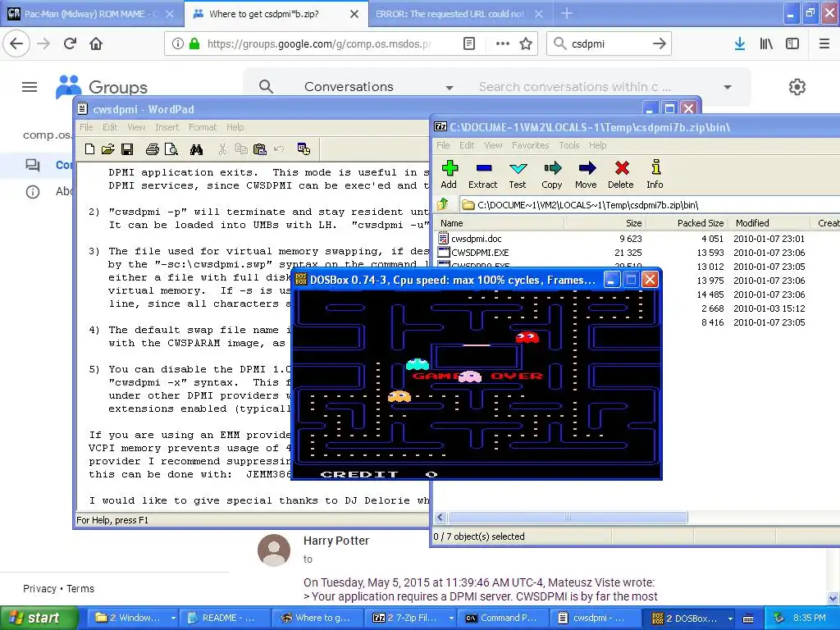This screenshot has height=630, width=840.
Task: Expand the Windows taskbar group dropdown
Action: coord(173,619)
